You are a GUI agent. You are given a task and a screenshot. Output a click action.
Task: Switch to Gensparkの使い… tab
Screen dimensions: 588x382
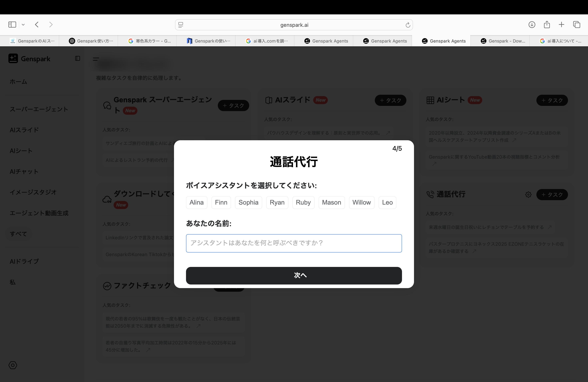206,41
